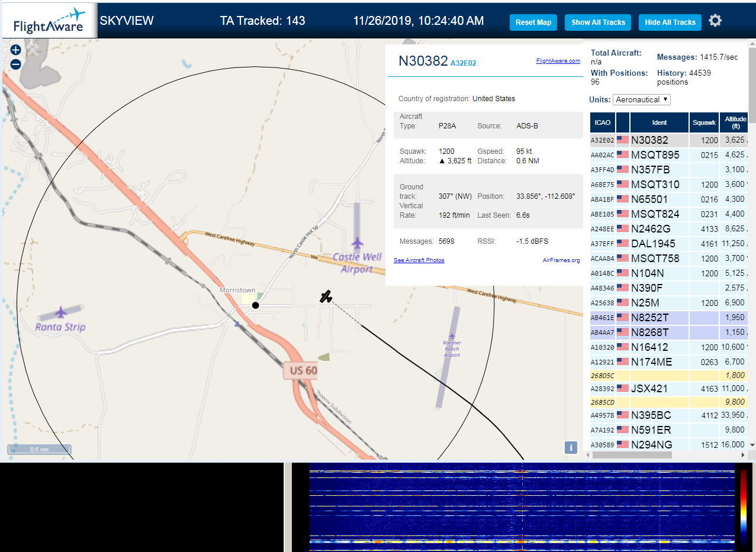
Task: Select the row with ICAO 268D5C
Action: click(x=669, y=376)
